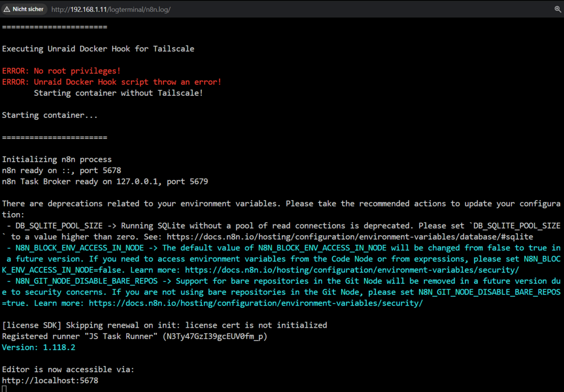564x392 pixels.
Task: Click the "n8n ready on ::, port 5678" line
Action: click(x=61, y=170)
